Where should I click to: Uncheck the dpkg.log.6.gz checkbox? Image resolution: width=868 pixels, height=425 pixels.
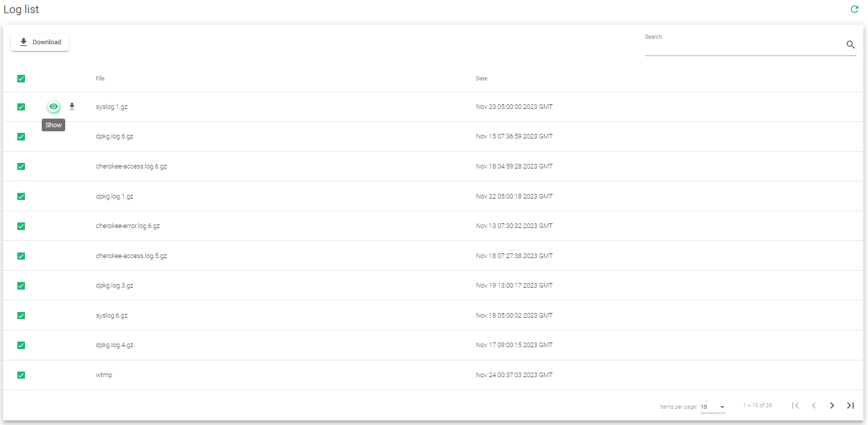click(21, 136)
